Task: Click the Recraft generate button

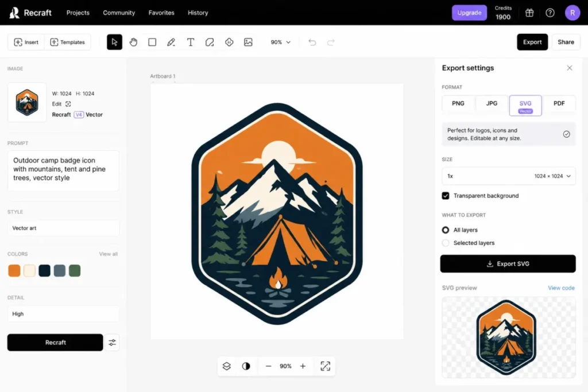Action: [55, 343]
